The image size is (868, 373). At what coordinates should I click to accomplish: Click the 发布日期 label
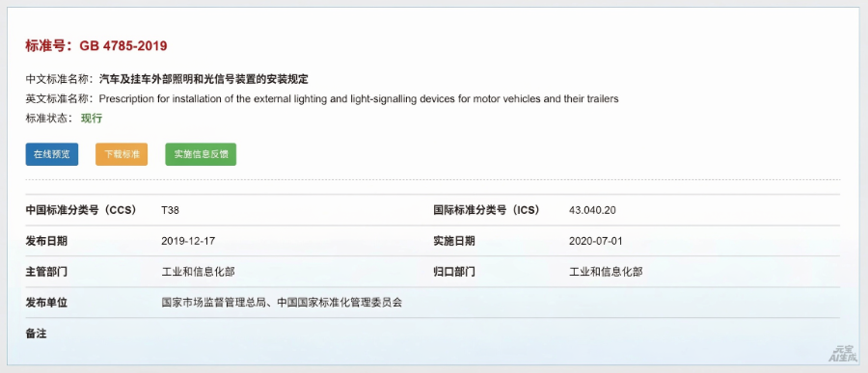pyautogui.click(x=46, y=241)
